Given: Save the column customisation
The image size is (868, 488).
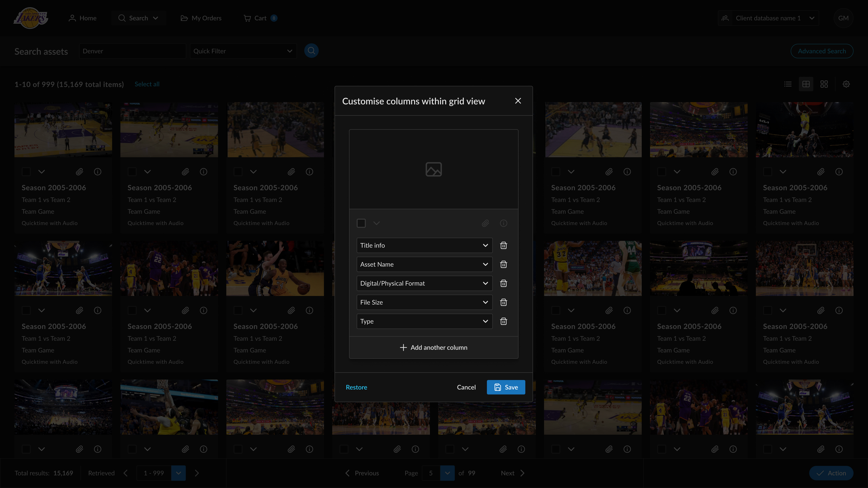Looking at the screenshot, I should click(x=505, y=387).
